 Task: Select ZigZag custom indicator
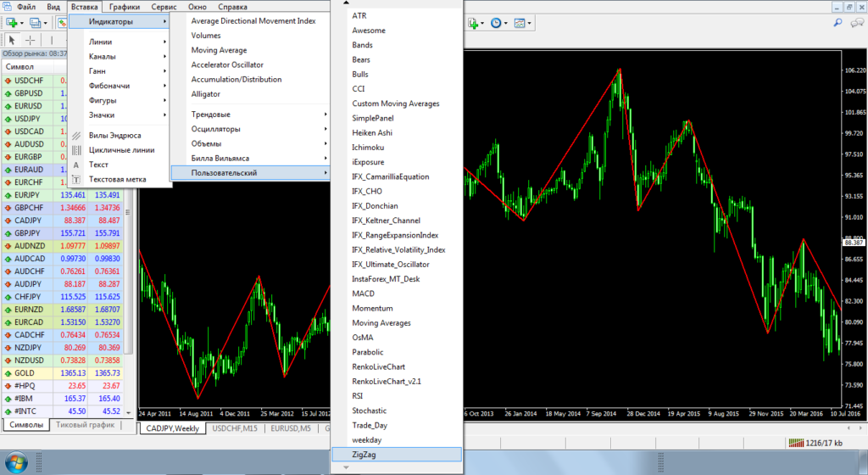click(x=364, y=455)
